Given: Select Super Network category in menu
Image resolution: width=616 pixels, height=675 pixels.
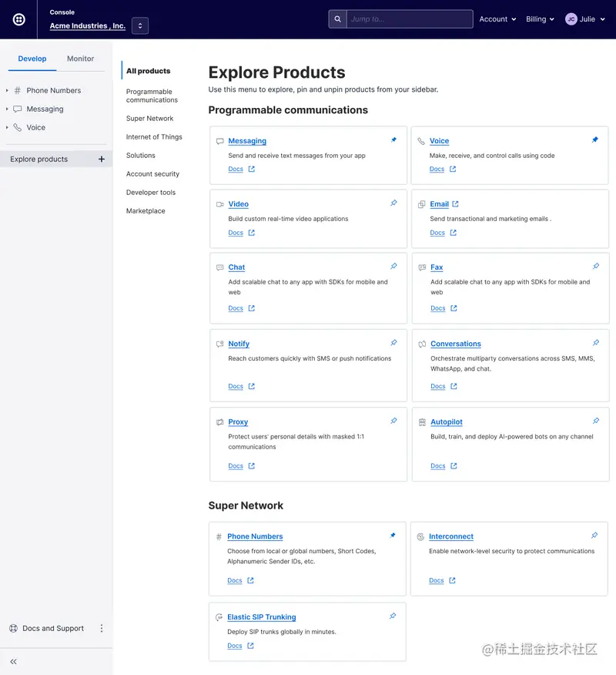Looking at the screenshot, I should coord(150,119).
